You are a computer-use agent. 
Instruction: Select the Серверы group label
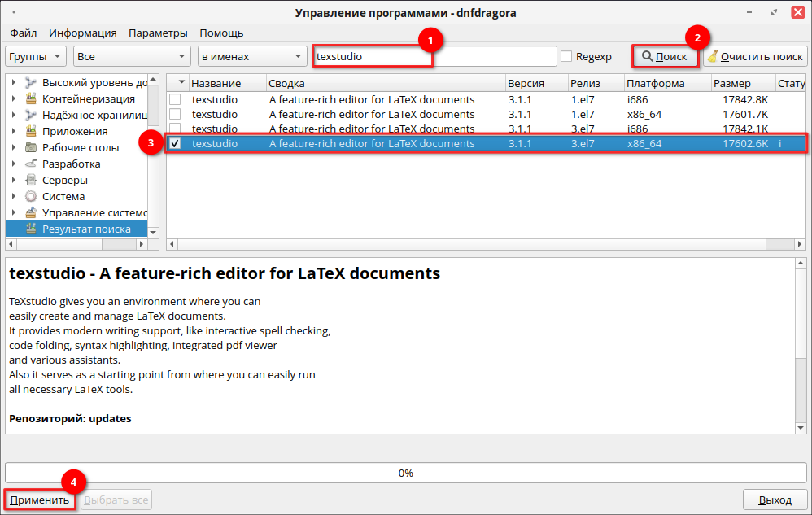click(65, 180)
